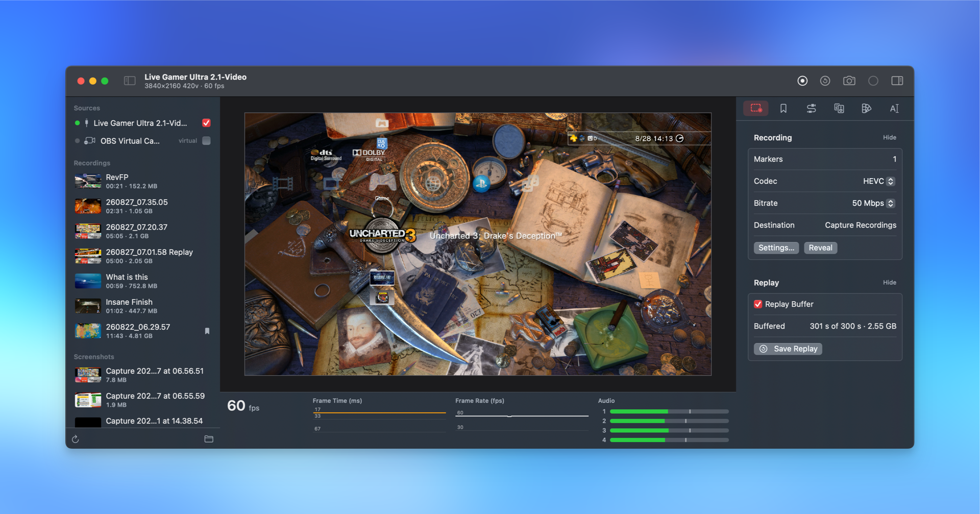Image resolution: width=980 pixels, height=514 pixels.
Task: Open the text overlay tab
Action: 894,108
